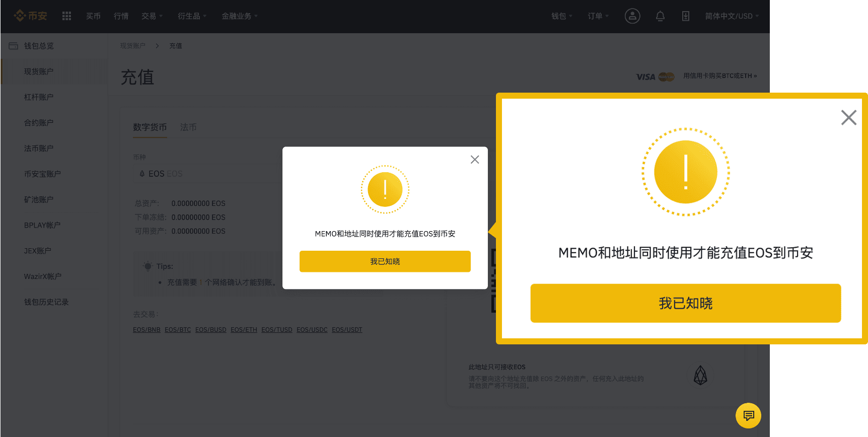This screenshot has height=437, width=868.
Task: Click the 充值 breadcrumb text
Action: 176,46
